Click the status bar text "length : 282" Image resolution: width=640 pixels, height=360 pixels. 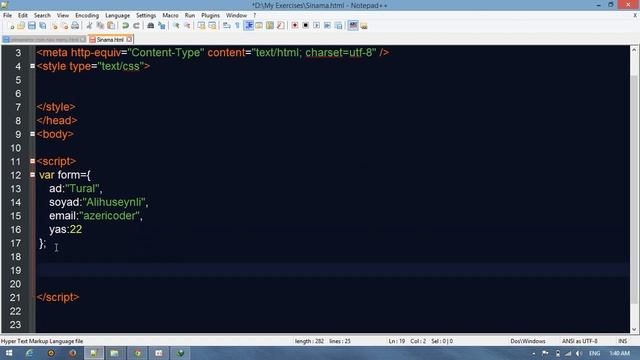coord(309,341)
